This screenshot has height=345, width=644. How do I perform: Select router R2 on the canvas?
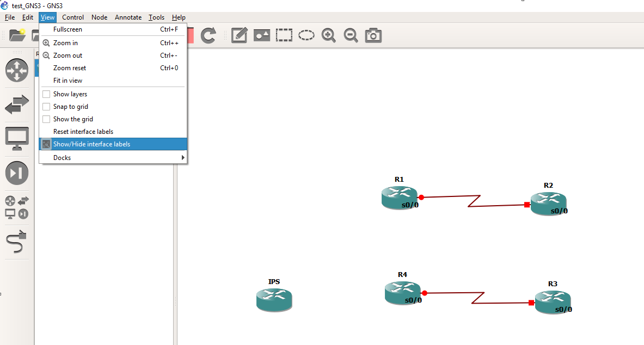548,204
